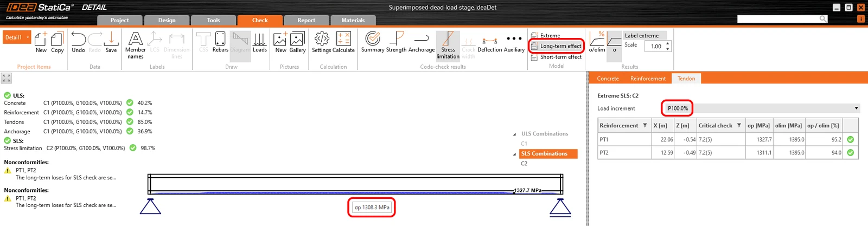This screenshot has height=226, width=868.
Task: Increase the Scale value with up arrow
Action: coord(668,43)
